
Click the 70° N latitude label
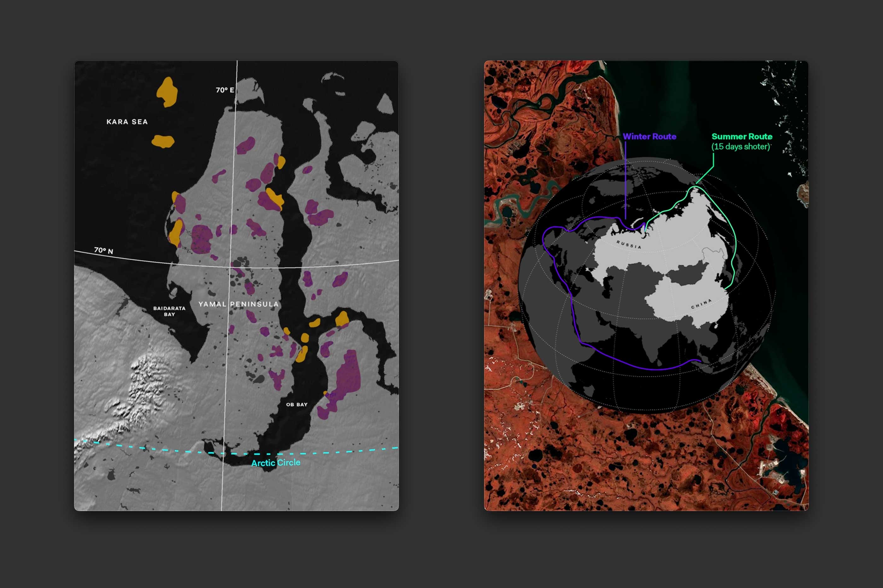[103, 250]
